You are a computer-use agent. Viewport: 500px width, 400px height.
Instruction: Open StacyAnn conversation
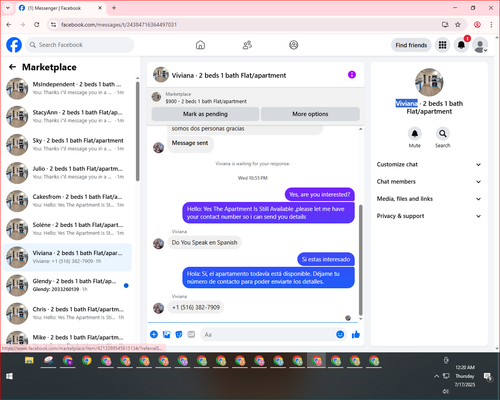tap(67, 116)
